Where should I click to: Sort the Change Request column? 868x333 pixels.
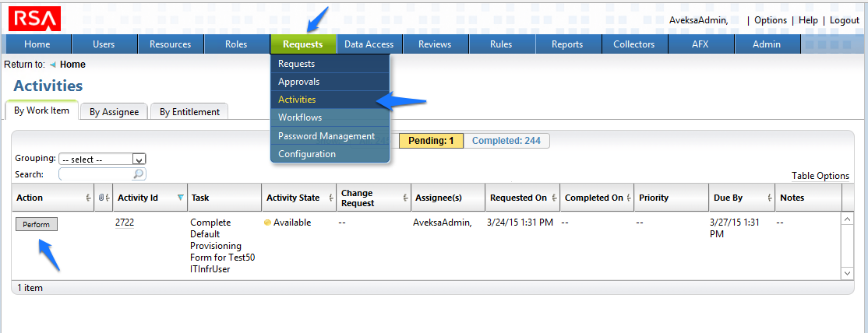[x=406, y=198]
